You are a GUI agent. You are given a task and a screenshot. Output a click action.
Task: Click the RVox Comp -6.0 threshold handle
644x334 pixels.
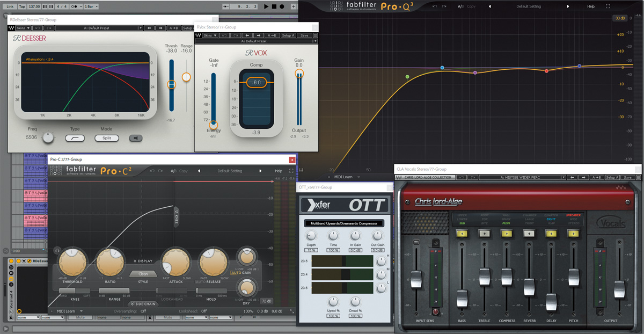pos(257,83)
